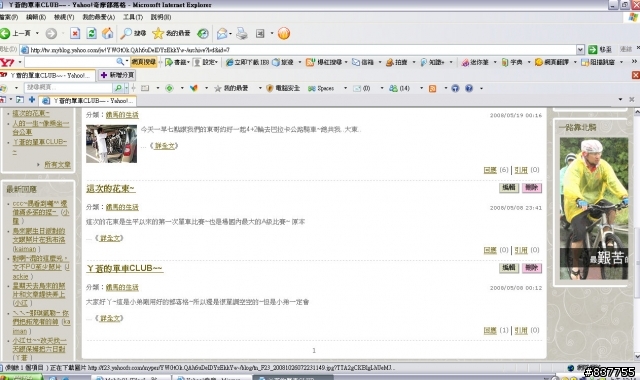Open 信箱 on the Yahoo toolbar
This screenshot has width=640, height=380.
[x=363, y=62]
